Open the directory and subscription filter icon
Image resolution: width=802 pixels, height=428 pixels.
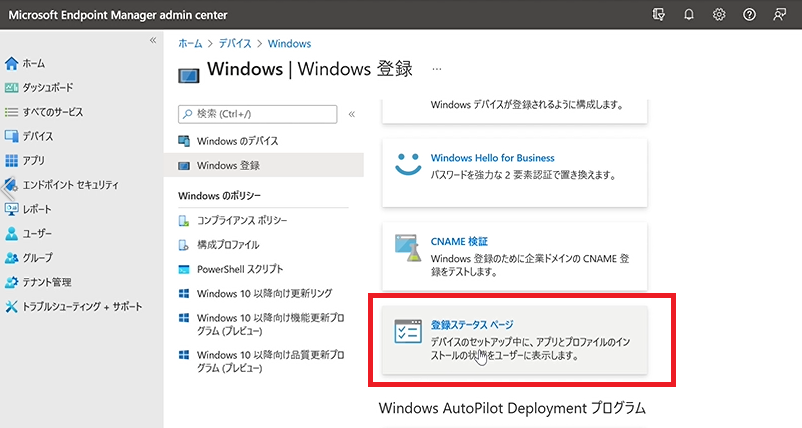point(659,15)
